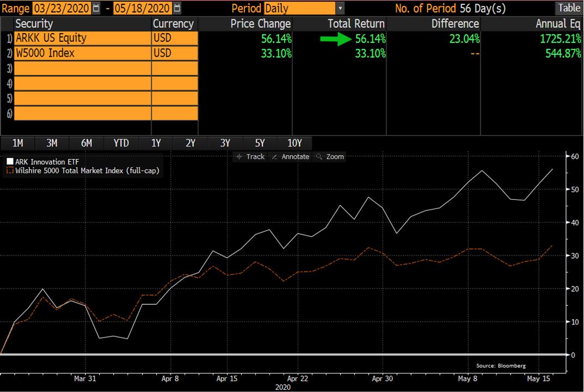
Task: Click the ARK Innovation ETF legend label
Action: (47, 162)
